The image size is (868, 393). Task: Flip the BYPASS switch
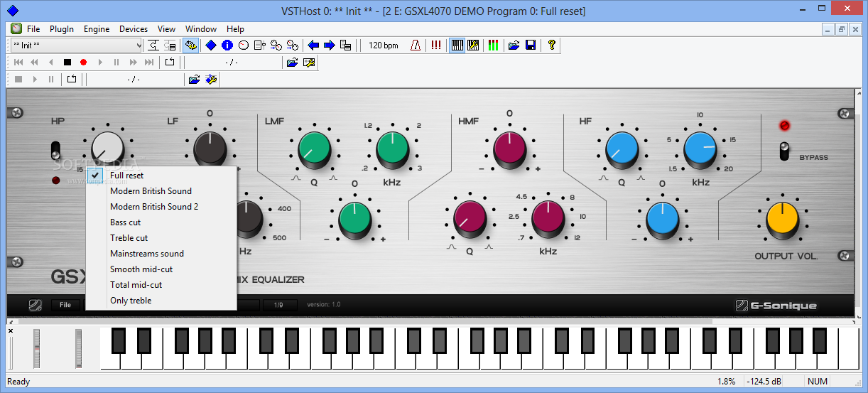coord(784,151)
